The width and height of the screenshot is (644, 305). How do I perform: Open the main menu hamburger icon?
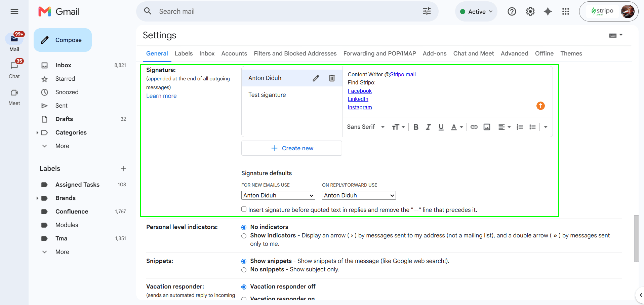[x=14, y=11]
